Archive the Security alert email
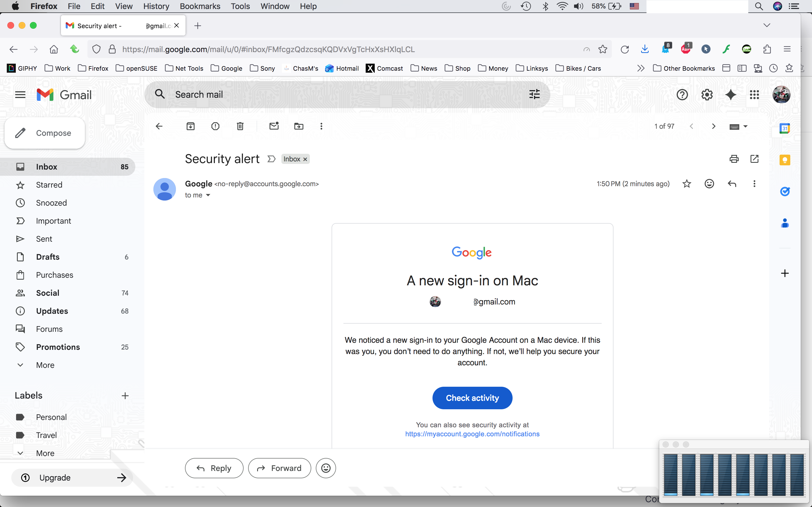Image resolution: width=812 pixels, height=507 pixels. tap(191, 126)
